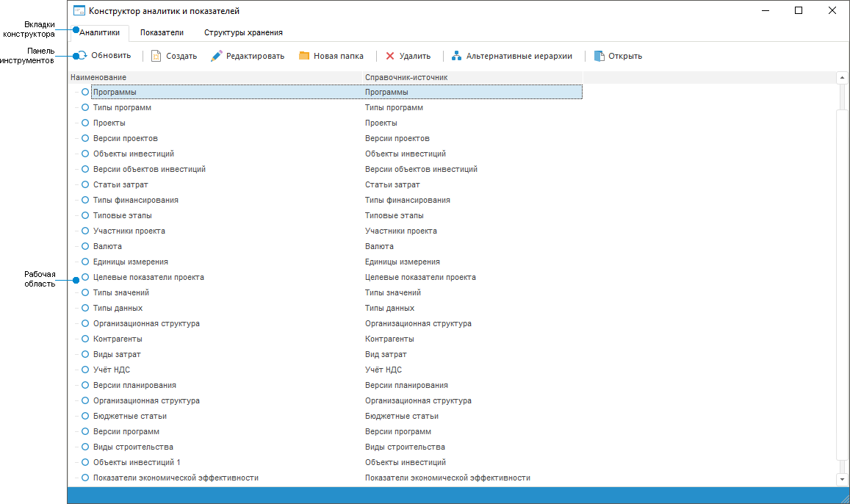The height and width of the screenshot is (504, 850).
Task: Open the Показатели tab
Action: pos(162,32)
